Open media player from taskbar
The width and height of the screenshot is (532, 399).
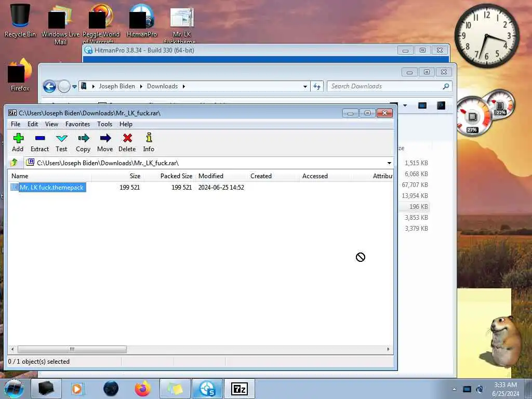point(77,389)
